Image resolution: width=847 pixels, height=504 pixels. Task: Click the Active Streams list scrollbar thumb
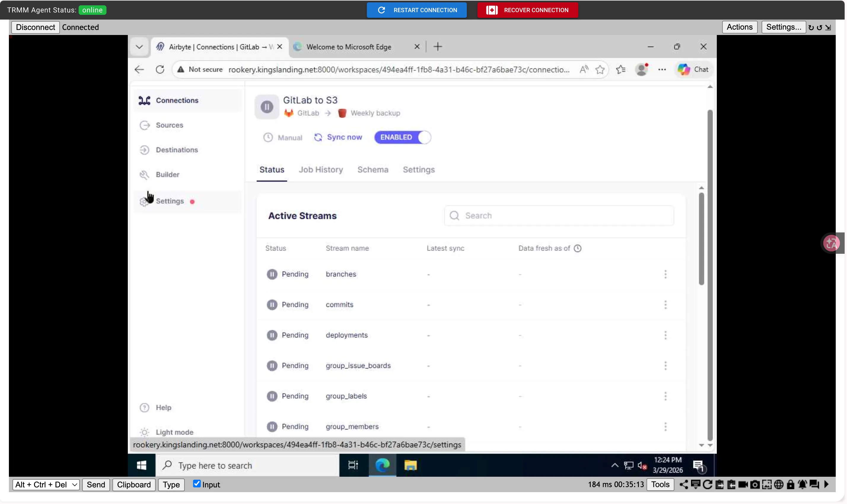tap(701, 239)
